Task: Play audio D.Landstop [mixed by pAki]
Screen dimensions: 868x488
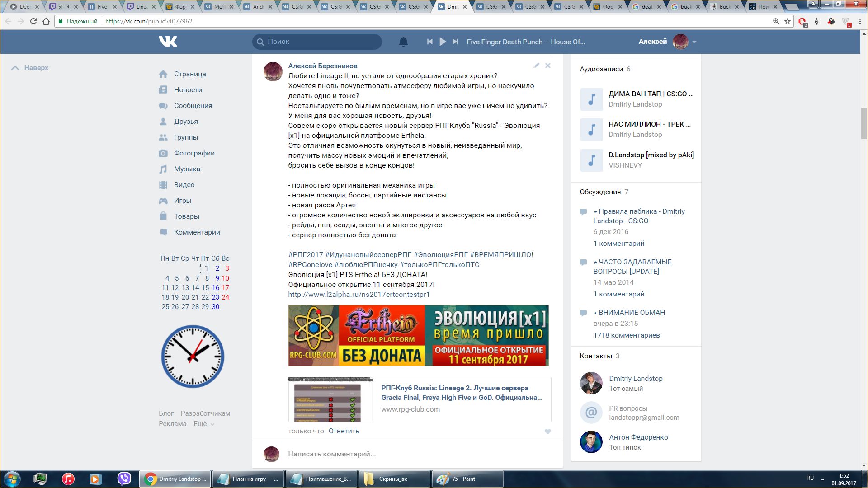Action: click(591, 160)
